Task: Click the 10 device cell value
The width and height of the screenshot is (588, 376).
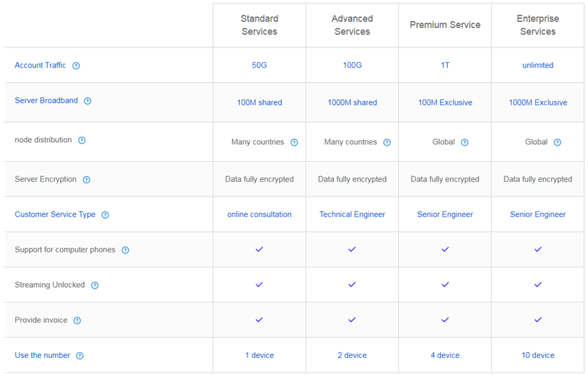Action: click(x=538, y=355)
